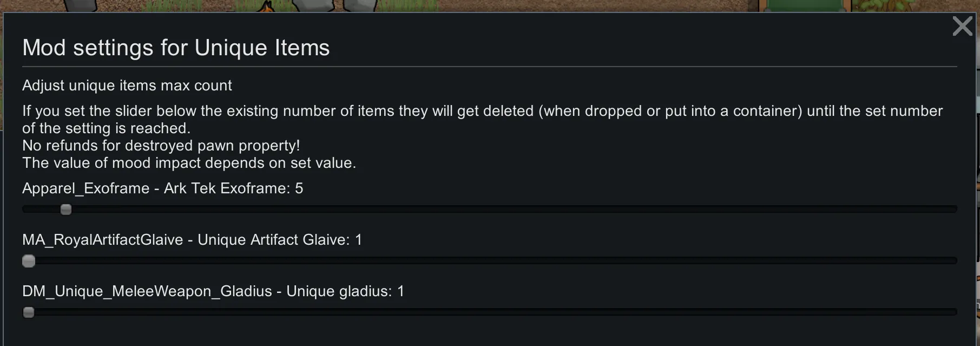The height and width of the screenshot is (346, 980).
Task: Click the "No refunds for destroyed pawn property!" line
Action: pyautogui.click(x=161, y=146)
